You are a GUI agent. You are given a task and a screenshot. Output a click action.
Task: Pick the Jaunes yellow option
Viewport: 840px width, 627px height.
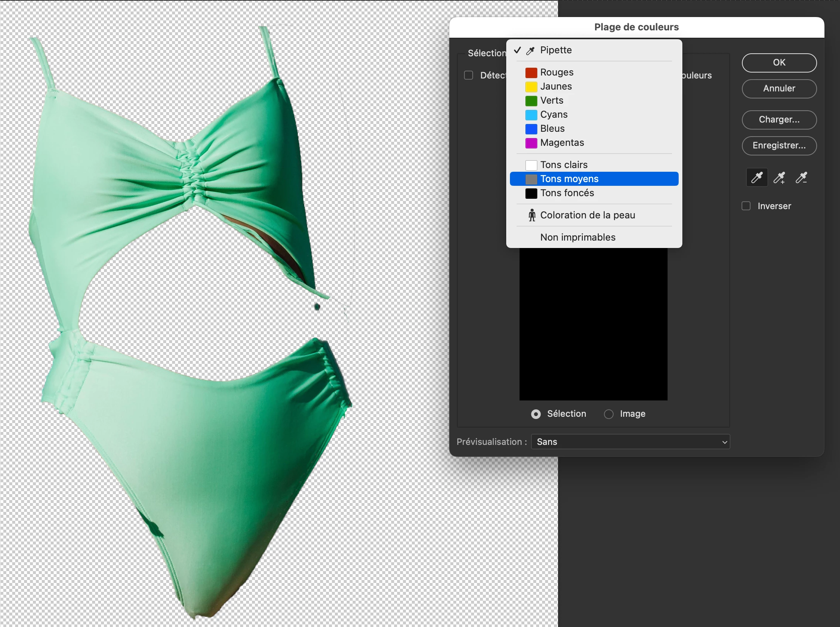(x=555, y=87)
